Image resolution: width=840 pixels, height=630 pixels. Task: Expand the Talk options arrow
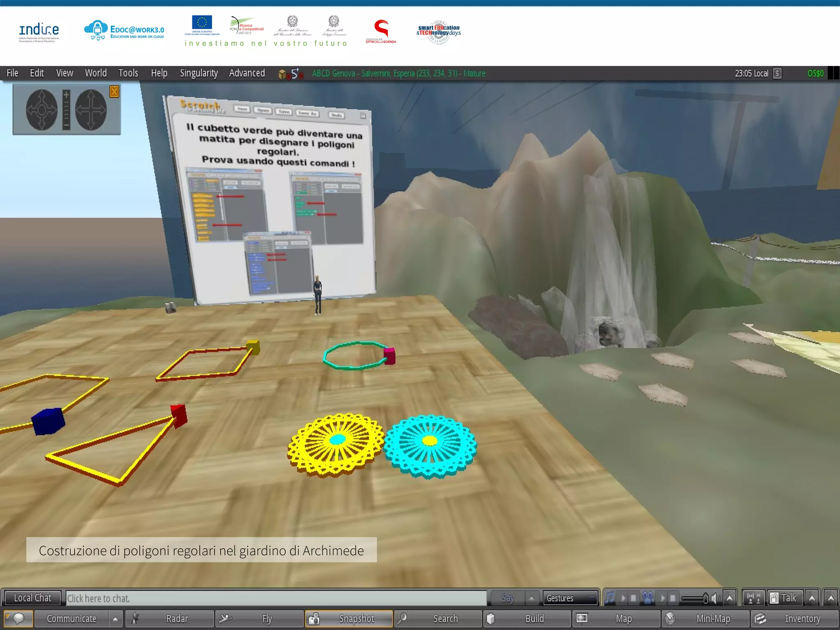tap(812, 598)
